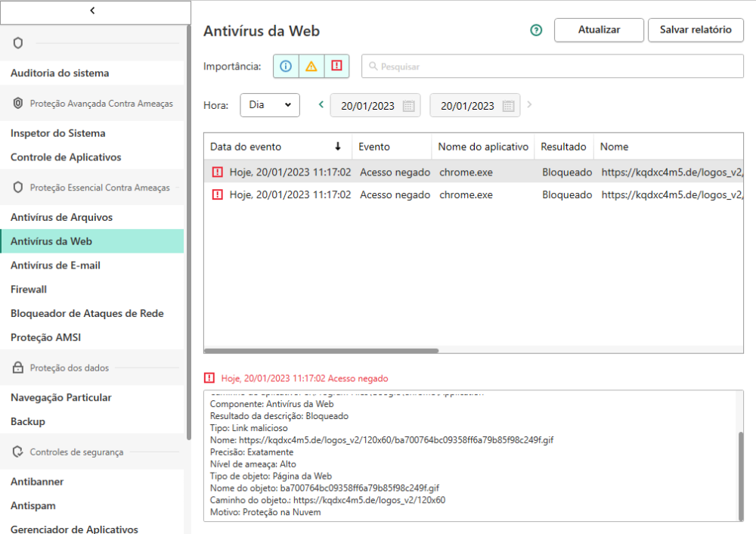The width and height of the screenshot is (756, 534).
Task: Select second row's Acesso negado cell
Action: 395,195
